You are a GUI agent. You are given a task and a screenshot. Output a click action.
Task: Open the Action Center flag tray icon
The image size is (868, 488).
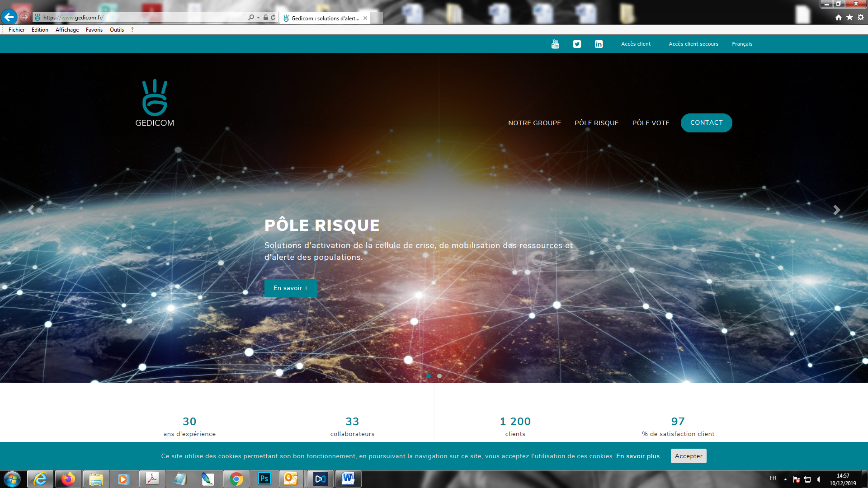click(x=797, y=479)
